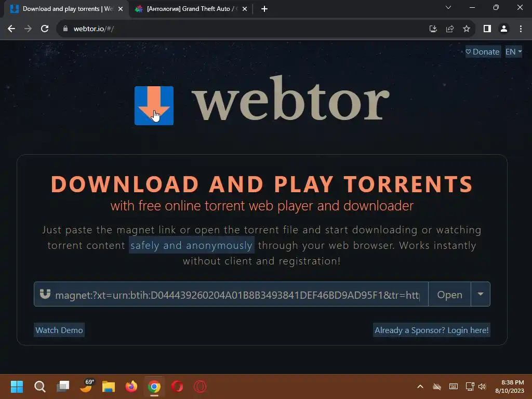The width and height of the screenshot is (532, 399).
Task: Click the install app icon in address bar
Action: click(433, 29)
